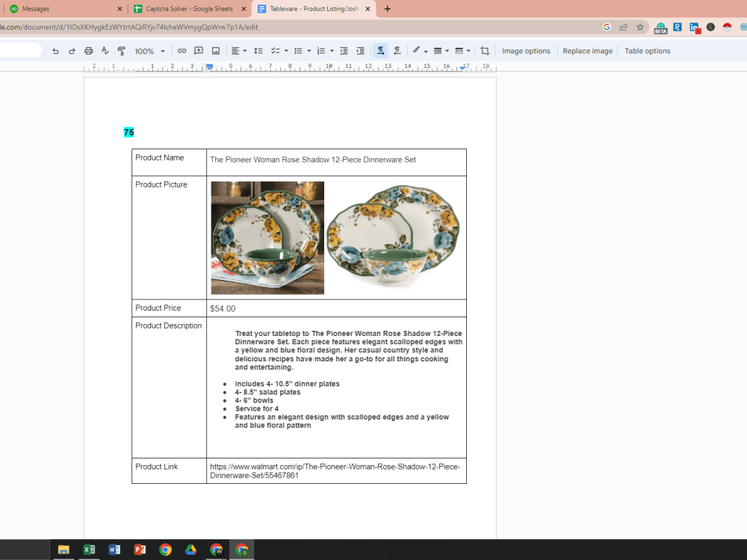The height and width of the screenshot is (560, 747).
Task: Click the 'Service for 4' bullet
Action: point(257,408)
